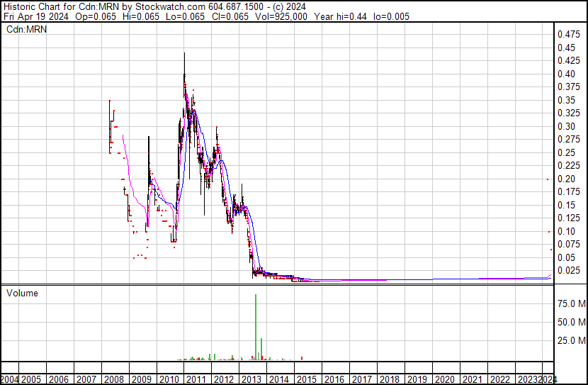Click the red dot at the 0.20 level
588x385 pixels.
pos(548,179)
